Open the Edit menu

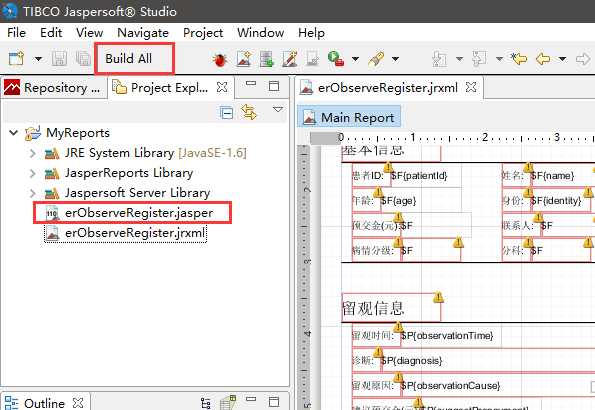[51, 33]
